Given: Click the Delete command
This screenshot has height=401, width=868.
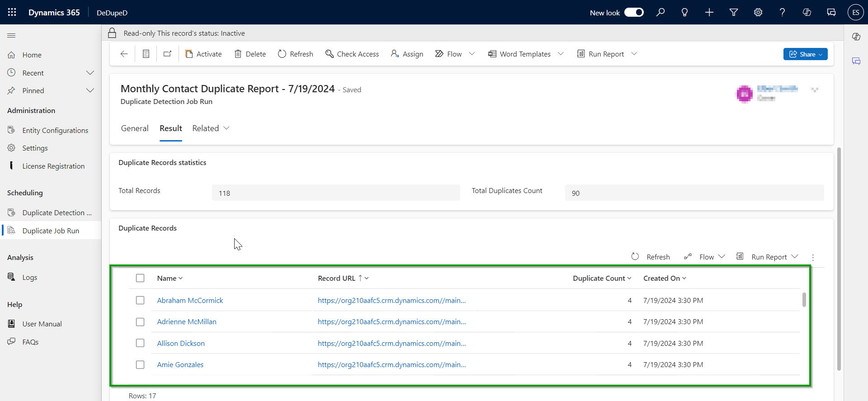Looking at the screenshot, I should point(250,54).
